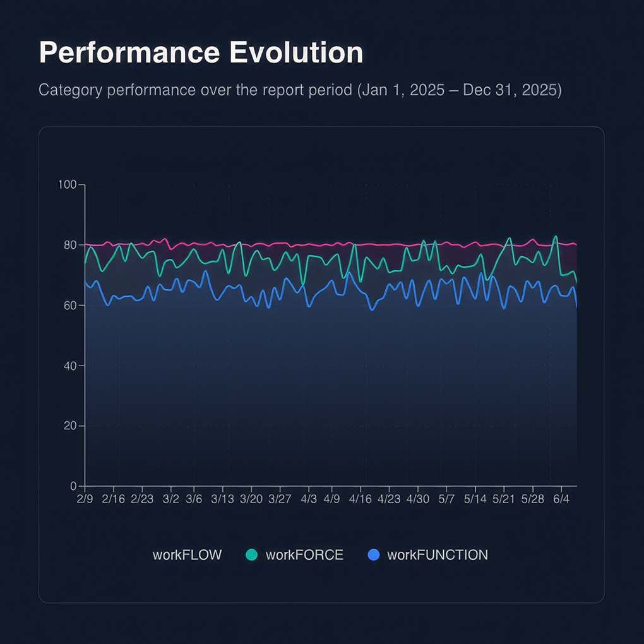Click the 40 y-axis value
Viewport: 644px width, 644px height.
[x=70, y=366]
